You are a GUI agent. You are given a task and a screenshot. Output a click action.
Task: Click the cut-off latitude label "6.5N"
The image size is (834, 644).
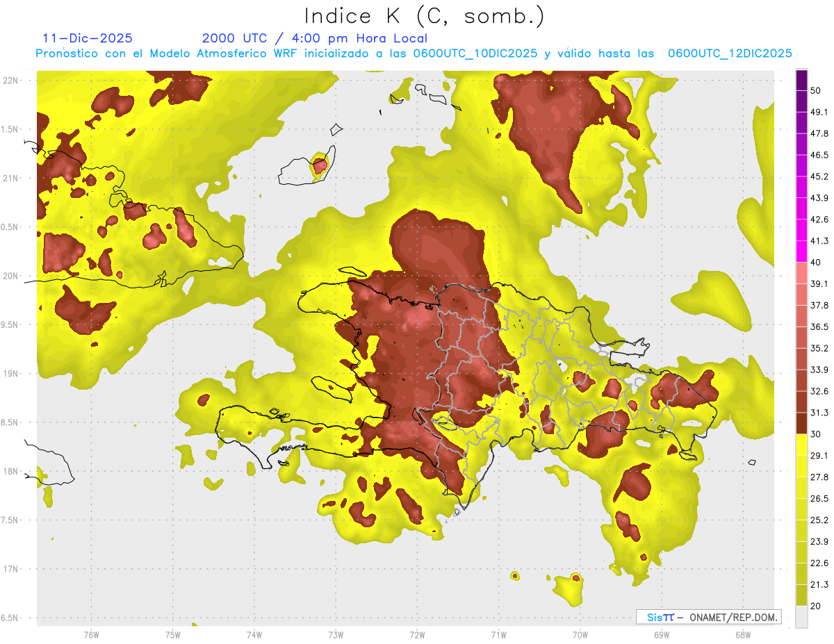click(10, 618)
